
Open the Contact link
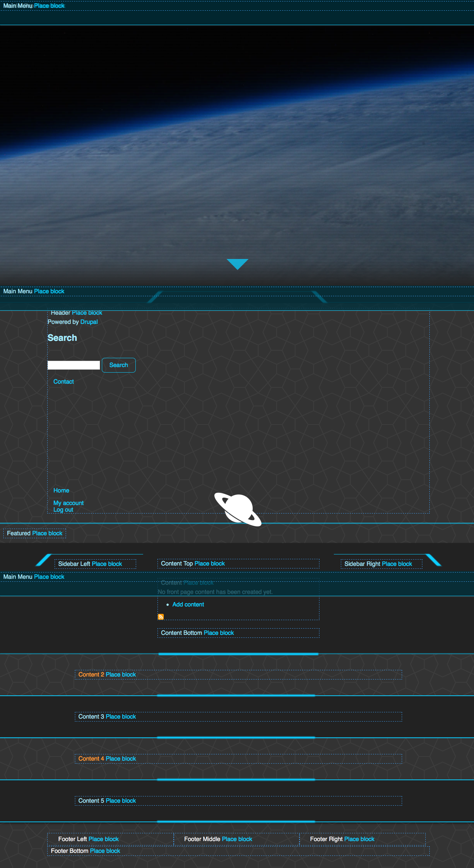pos(63,381)
